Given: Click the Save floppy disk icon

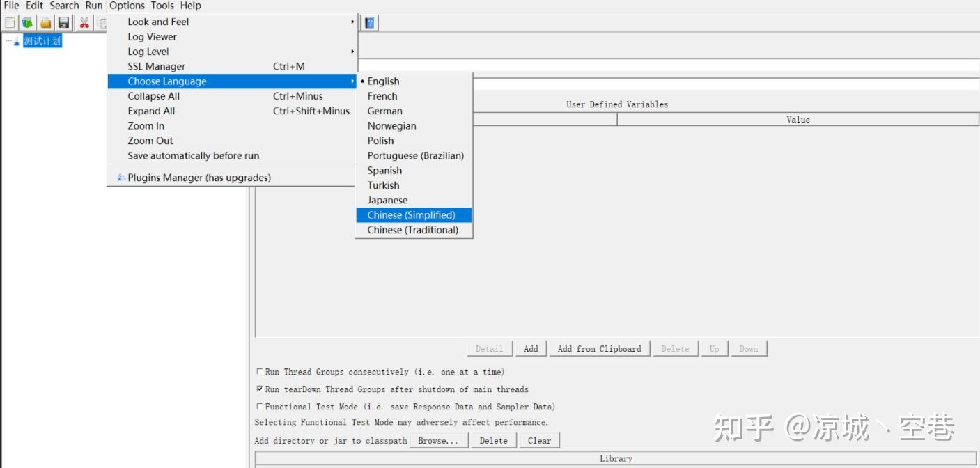Looking at the screenshot, I should tap(63, 22).
